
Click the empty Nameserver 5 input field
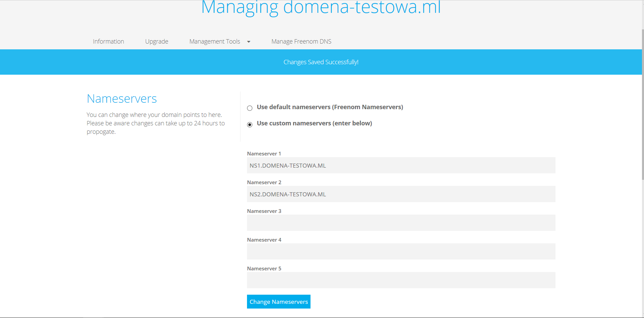(x=401, y=280)
